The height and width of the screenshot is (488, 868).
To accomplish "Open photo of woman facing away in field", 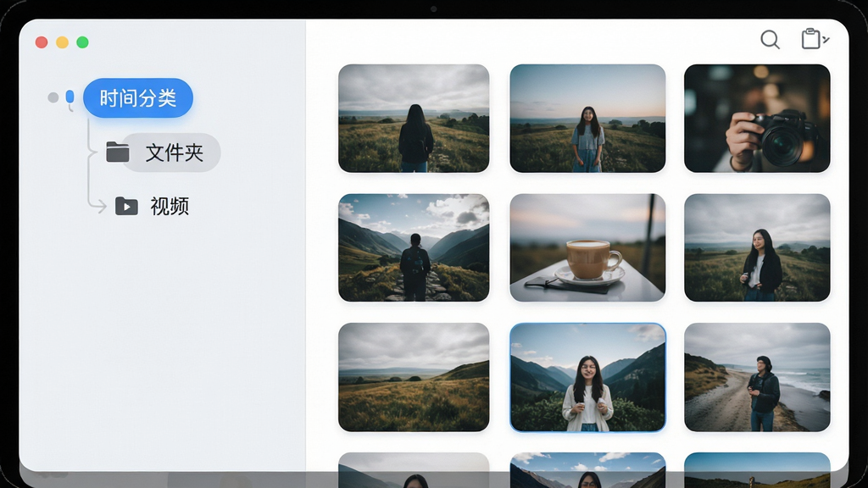I will click(x=414, y=119).
